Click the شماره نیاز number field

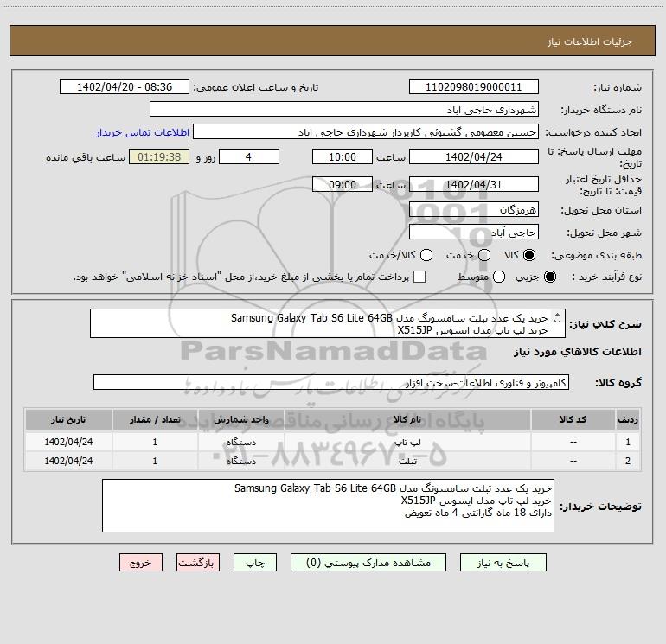(474, 87)
